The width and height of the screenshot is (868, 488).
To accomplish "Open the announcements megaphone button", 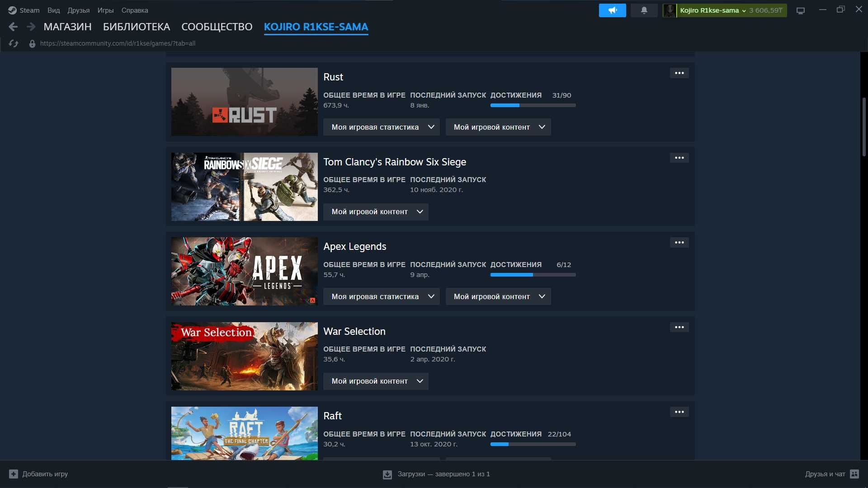I will click(x=612, y=10).
